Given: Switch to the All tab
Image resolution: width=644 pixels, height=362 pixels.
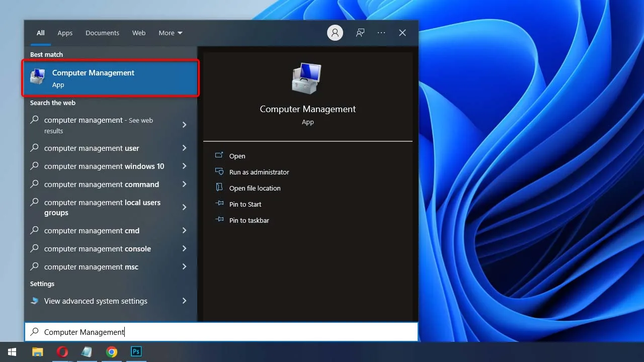Looking at the screenshot, I should 41,33.
